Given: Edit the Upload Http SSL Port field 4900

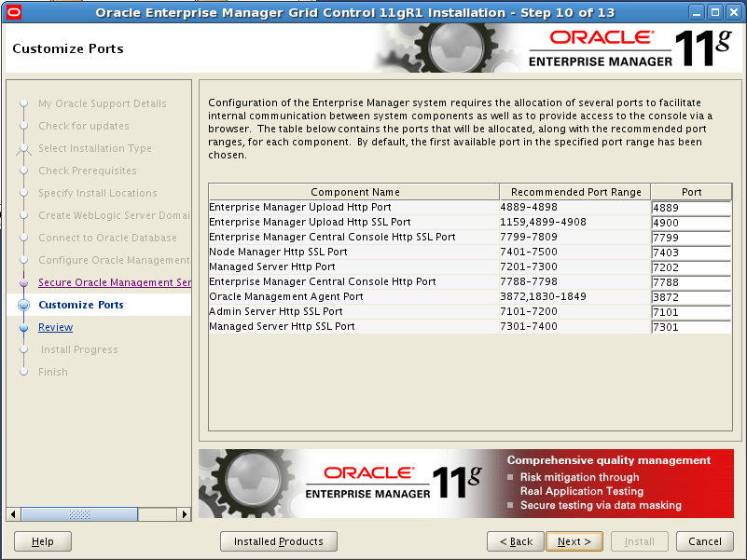Looking at the screenshot, I should tap(691, 223).
